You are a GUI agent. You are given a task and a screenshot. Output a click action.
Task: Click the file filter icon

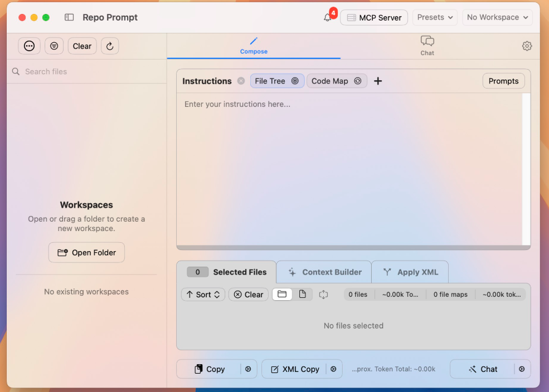[54, 46]
